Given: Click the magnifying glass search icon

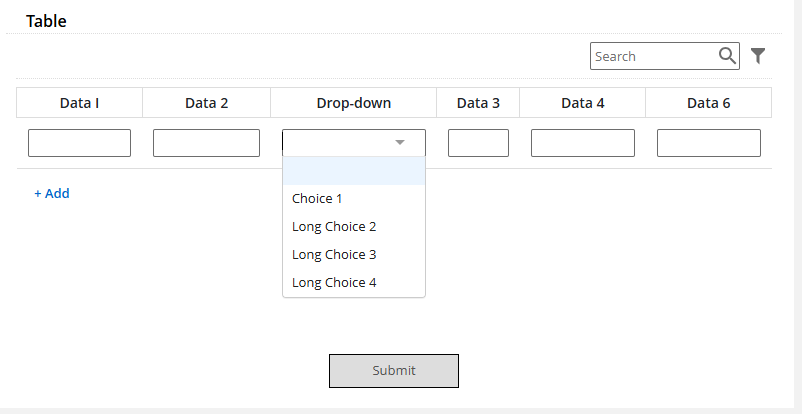Looking at the screenshot, I should tap(727, 55).
